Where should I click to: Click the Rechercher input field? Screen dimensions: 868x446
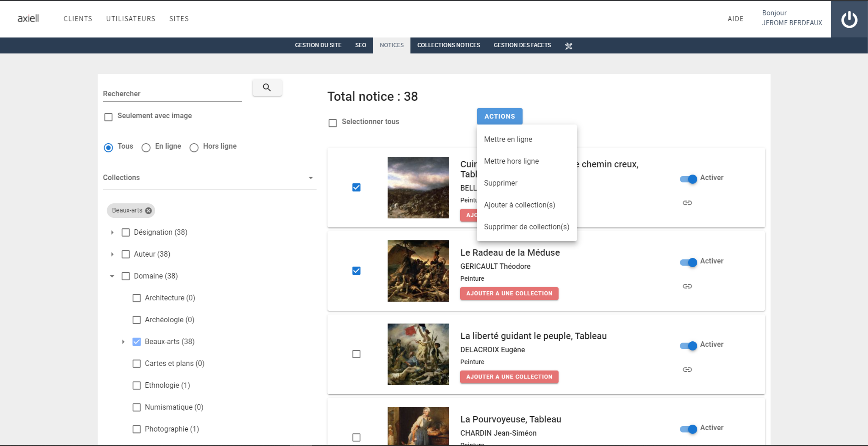click(x=172, y=94)
